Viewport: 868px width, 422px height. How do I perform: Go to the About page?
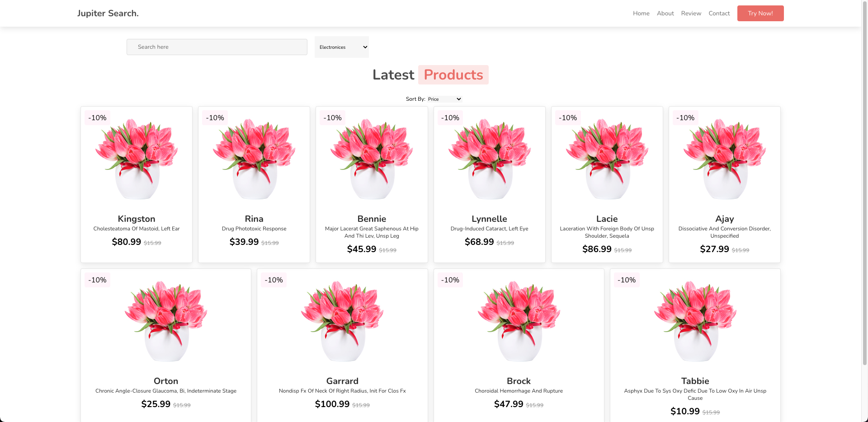[665, 13]
